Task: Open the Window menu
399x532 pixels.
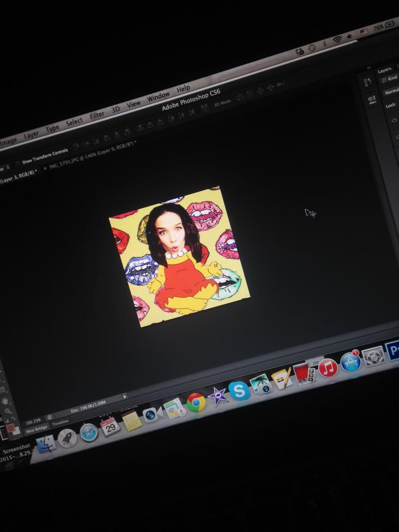Action: click(x=158, y=97)
